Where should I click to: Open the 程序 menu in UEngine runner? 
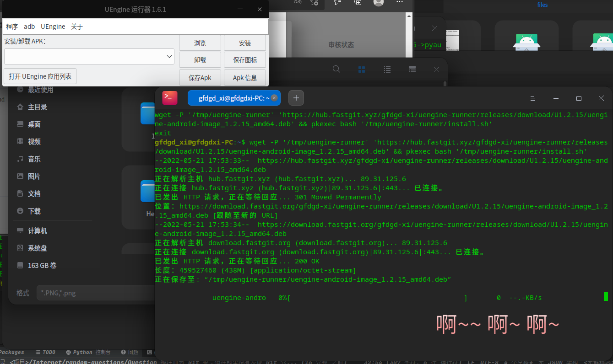click(x=12, y=27)
